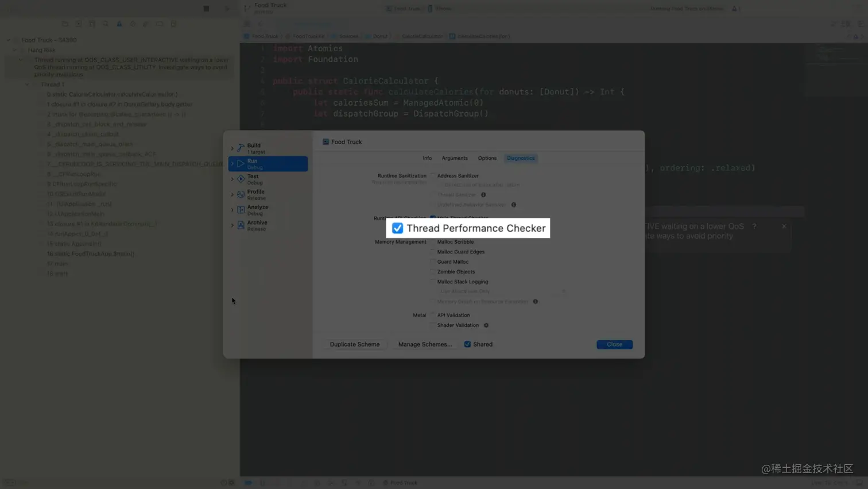
Task: Expand the Run action chevron
Action: [x=232, y=164]
